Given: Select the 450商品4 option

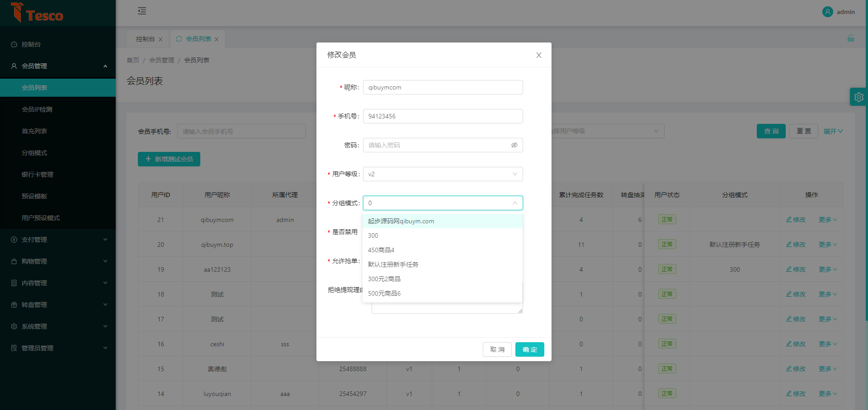Looking at the screenshot, I should coord(381,250).
